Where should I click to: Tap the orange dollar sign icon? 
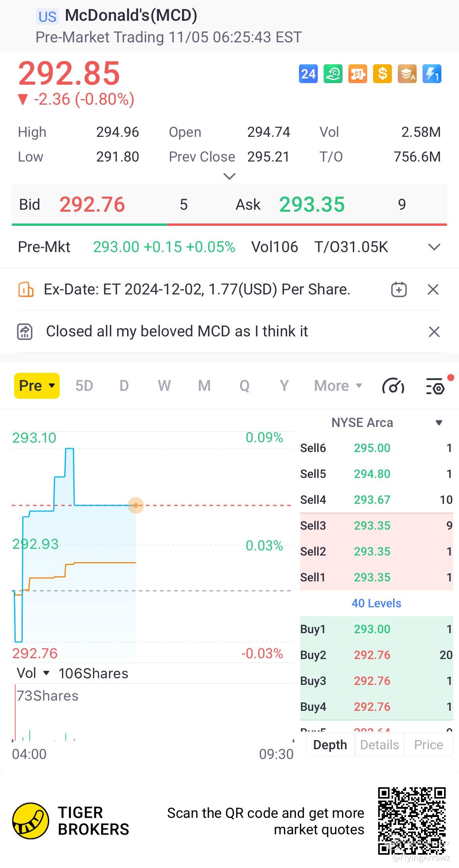point(382,74)
